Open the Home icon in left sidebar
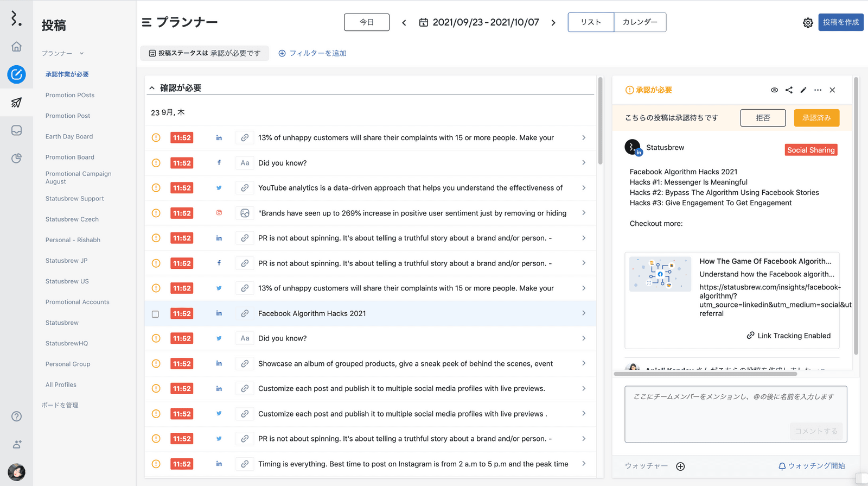Image resolution: width=868 pixels, height=486 pixels. point(16,47)
